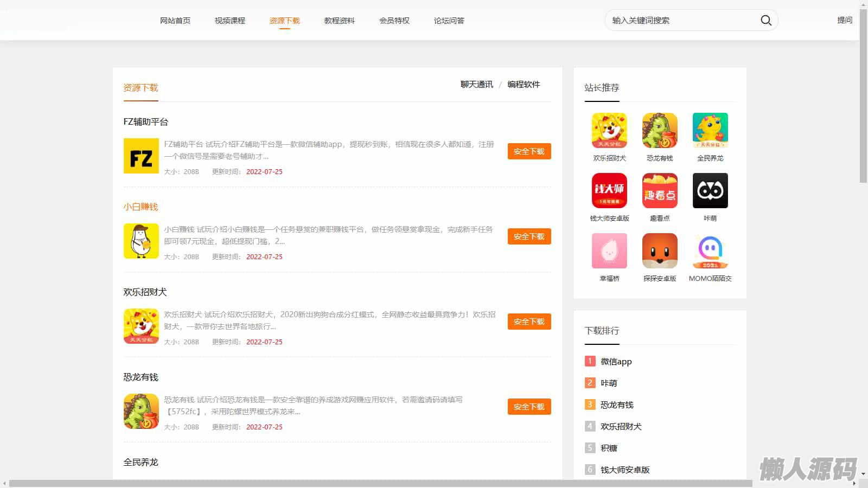Click 全民养龙 icon in 站长推荐
This screenshot has height=488, width=868.
click(x=710, y=131)
